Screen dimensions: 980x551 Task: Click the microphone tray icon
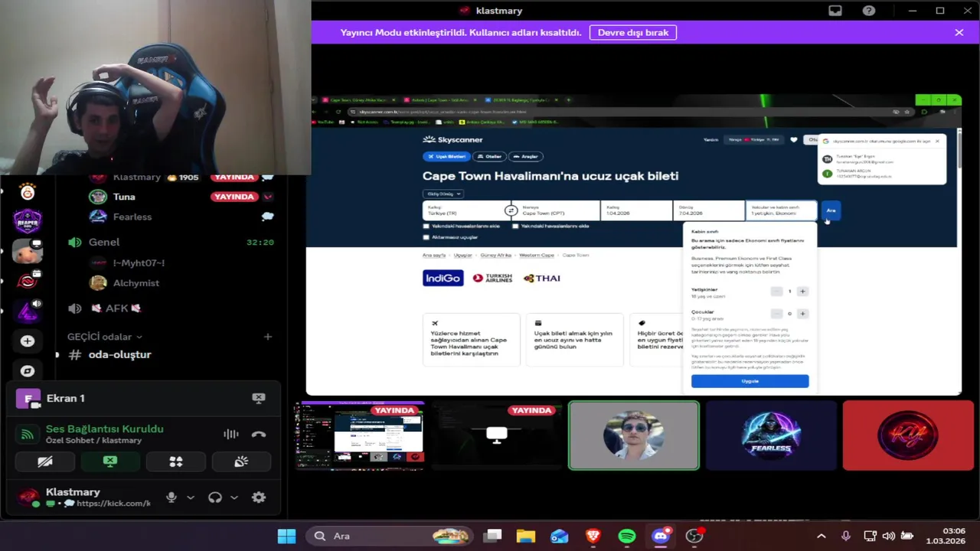click(845, 536)
